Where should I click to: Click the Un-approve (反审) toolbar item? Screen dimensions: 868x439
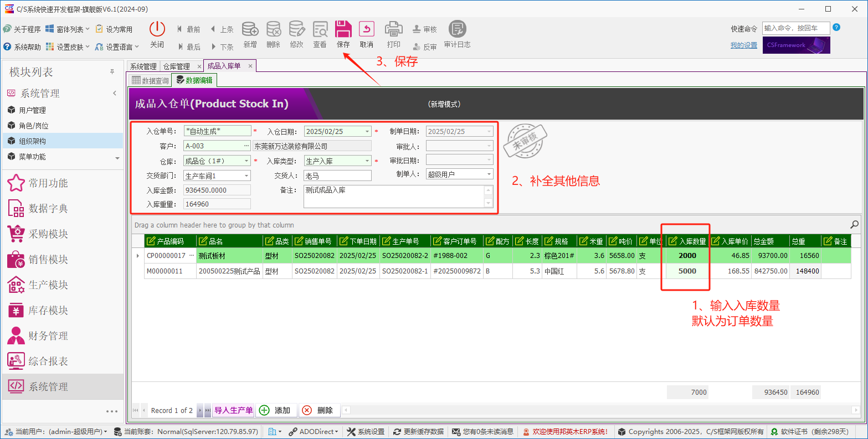click(424, 47)
